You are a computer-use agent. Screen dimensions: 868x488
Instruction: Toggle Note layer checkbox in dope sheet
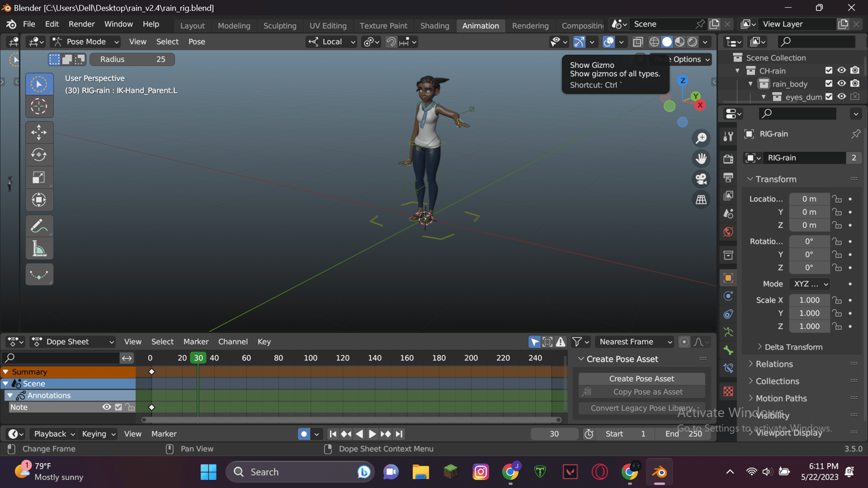point(118,407)
